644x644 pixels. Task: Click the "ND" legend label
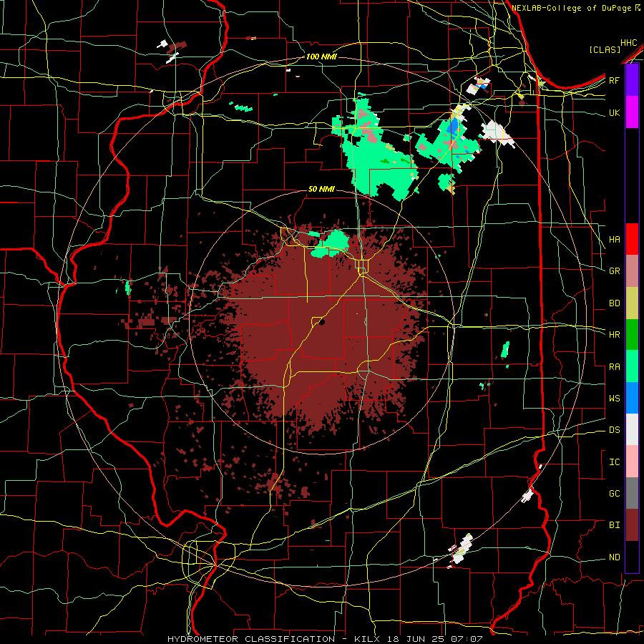coord(615,557)
